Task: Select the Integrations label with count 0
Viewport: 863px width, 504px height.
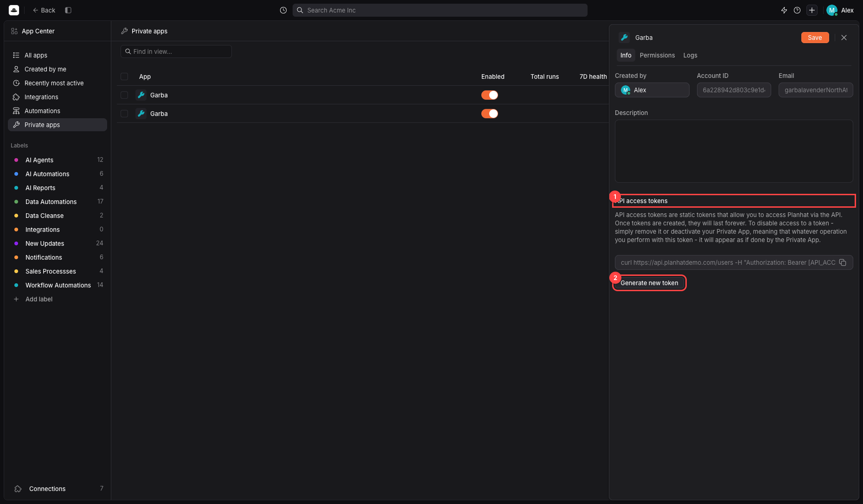Action: (58, 230)
